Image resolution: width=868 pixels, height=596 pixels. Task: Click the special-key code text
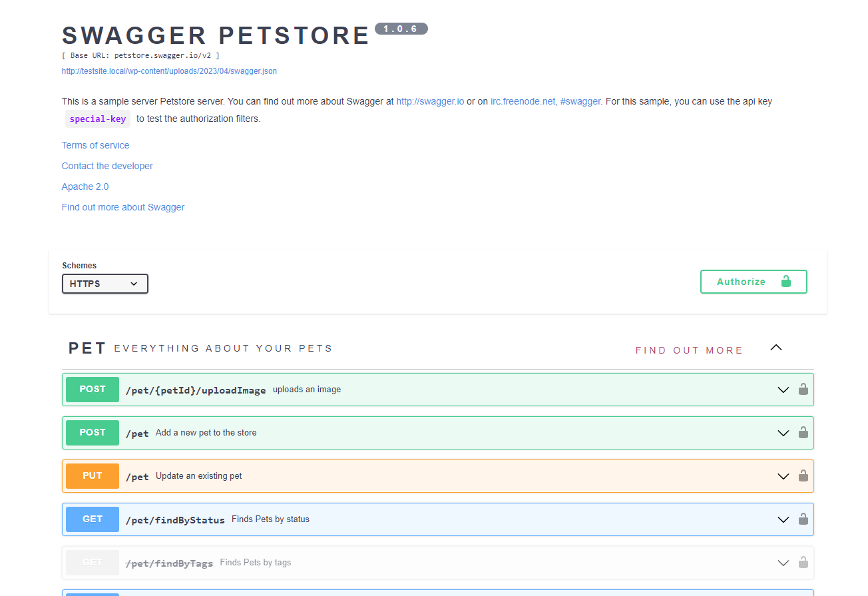[x=98, y=119]
